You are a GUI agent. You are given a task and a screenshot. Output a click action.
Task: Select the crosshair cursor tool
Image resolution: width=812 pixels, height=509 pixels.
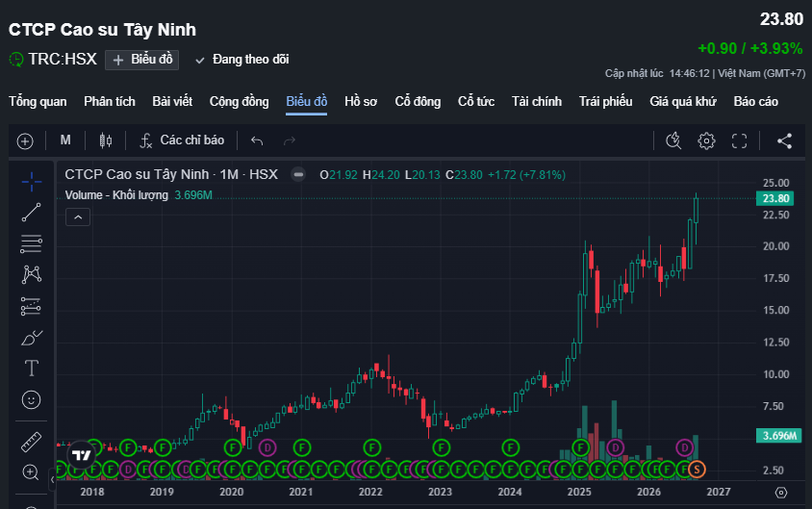32,182
